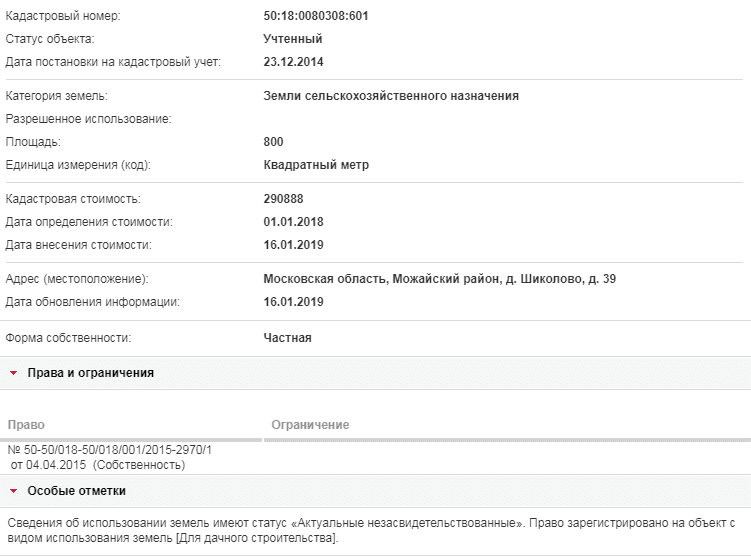Click the Ограничение column header

point(310,425)
